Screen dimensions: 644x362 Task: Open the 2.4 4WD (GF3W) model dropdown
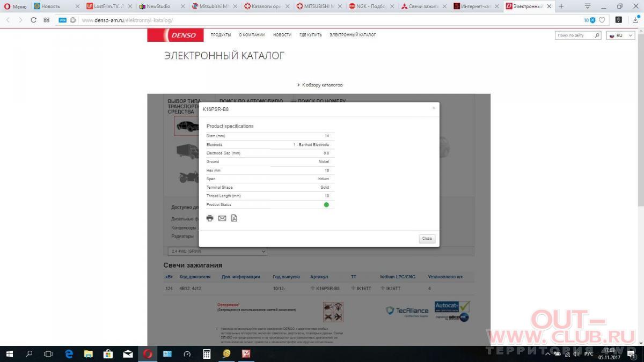coord(217,251)
